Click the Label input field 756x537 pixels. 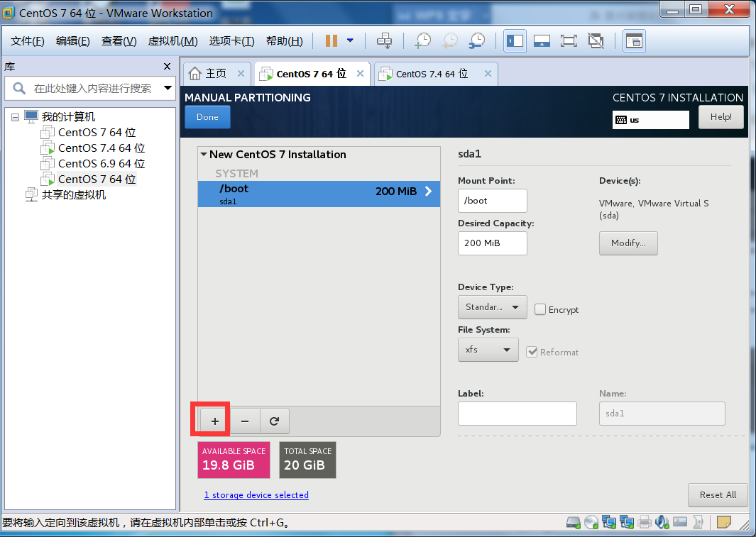click(x=517, y=414)
